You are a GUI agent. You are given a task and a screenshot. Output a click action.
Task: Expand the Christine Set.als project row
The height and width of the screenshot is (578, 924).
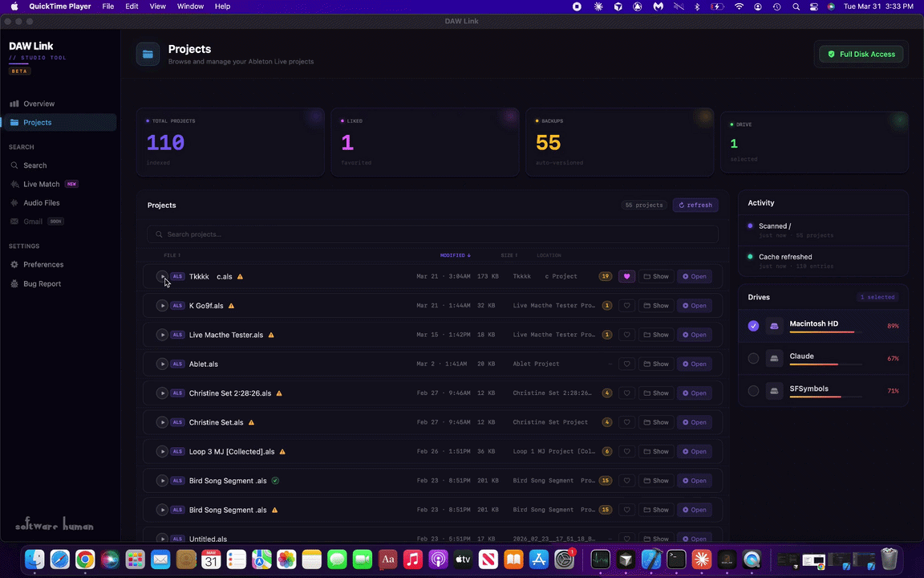click(162, 422)
